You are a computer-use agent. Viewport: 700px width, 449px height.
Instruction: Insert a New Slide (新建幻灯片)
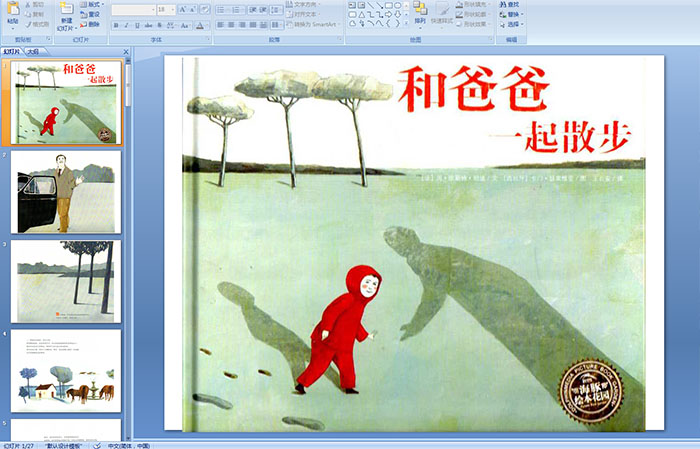pyautogui.click(x=67, y=17)
